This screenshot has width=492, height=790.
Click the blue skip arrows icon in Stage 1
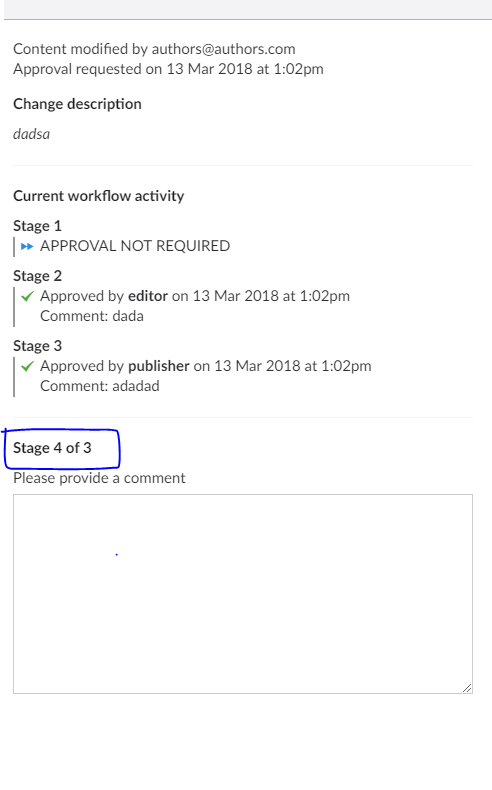click(x=27, y=246)
